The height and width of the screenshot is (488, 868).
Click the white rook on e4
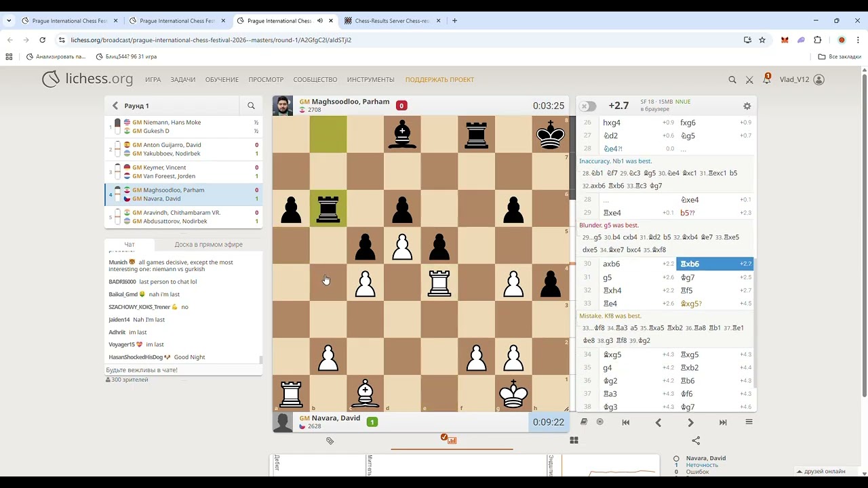coord(439,283)
